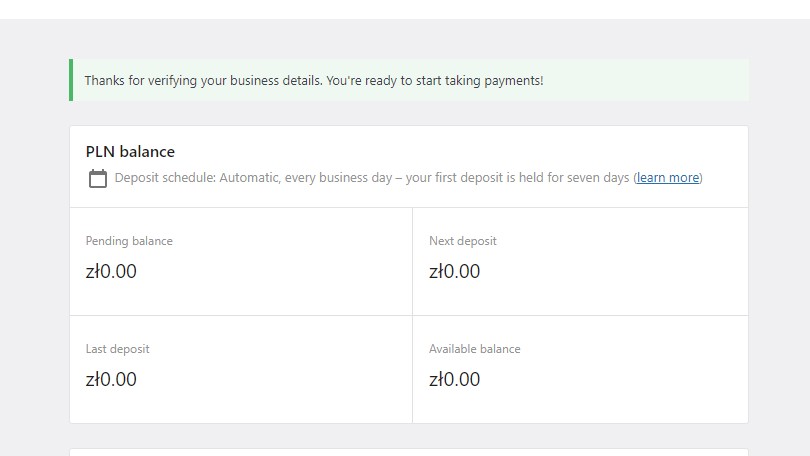
Task: Click the white header bar at page top
Action: [x=405, y=9]
